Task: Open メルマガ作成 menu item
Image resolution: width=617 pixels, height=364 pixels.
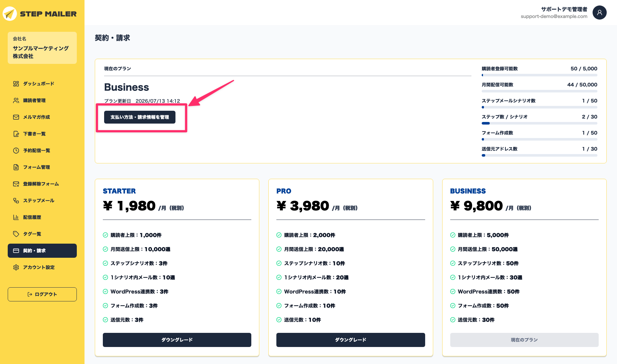Action: point(42,117)
